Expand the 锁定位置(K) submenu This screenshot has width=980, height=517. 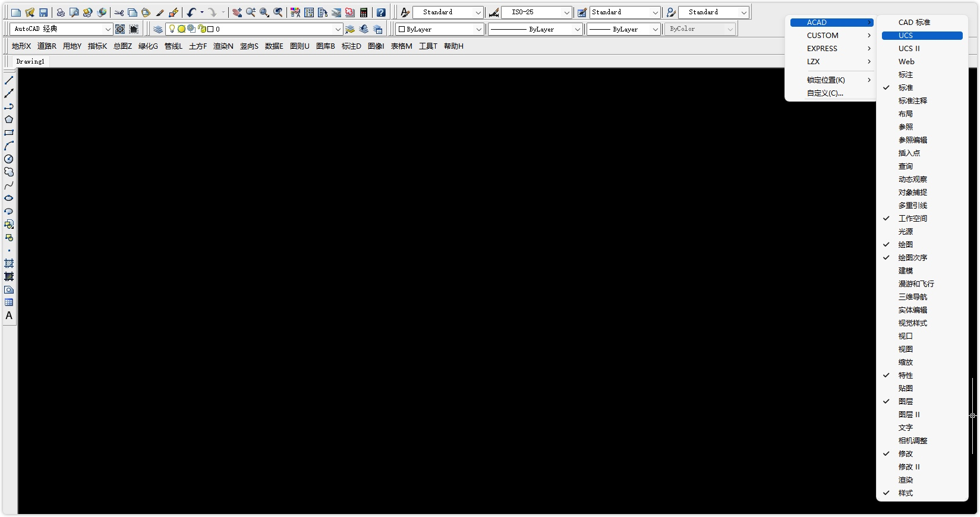[832, 80]
